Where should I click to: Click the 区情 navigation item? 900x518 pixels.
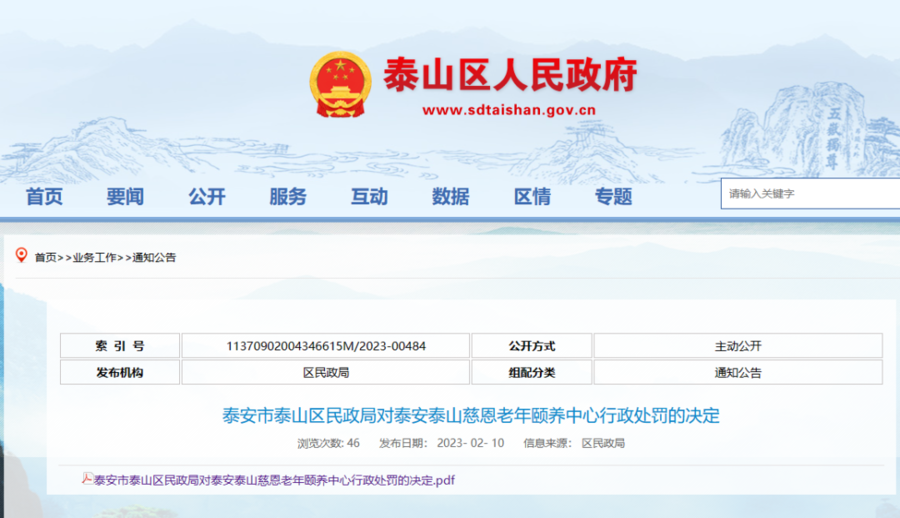[532, 197]
